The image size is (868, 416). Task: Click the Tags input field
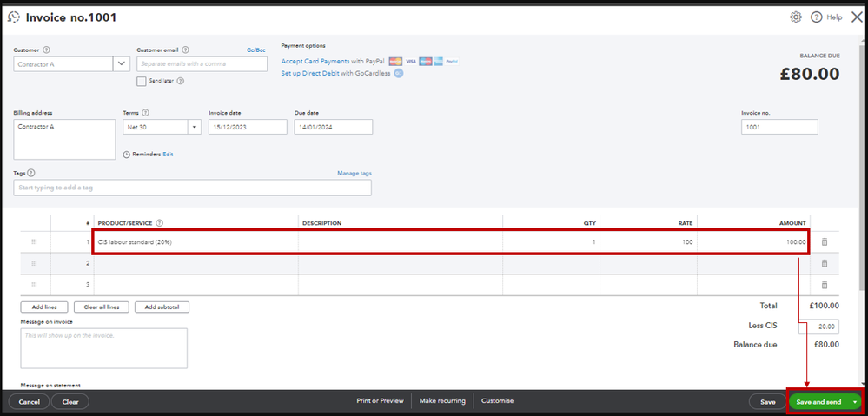(x=193, y=188)
